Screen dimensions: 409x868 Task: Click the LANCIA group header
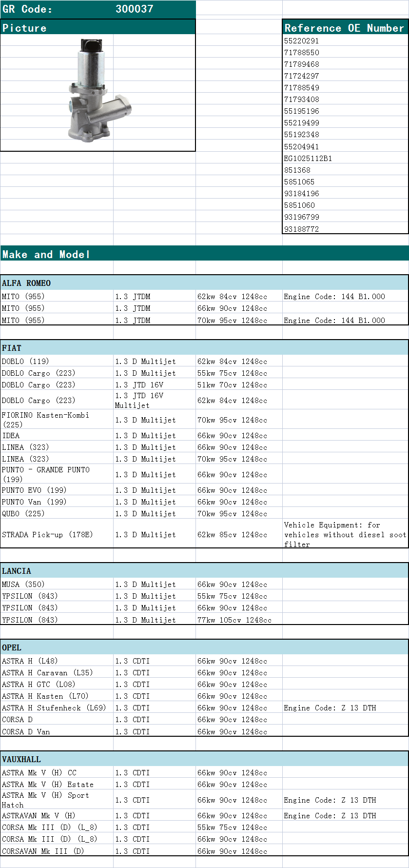click(204, 571)
